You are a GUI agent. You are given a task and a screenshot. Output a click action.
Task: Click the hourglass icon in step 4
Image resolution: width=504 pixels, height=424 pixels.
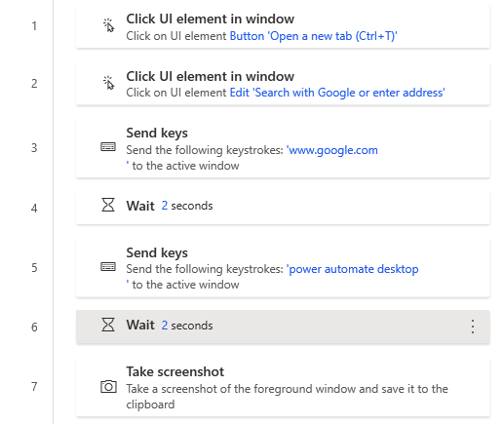[x=108, y=206]
